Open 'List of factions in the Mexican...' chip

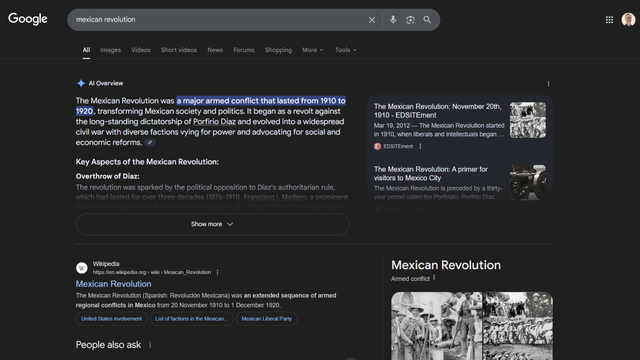click(191, 319)
